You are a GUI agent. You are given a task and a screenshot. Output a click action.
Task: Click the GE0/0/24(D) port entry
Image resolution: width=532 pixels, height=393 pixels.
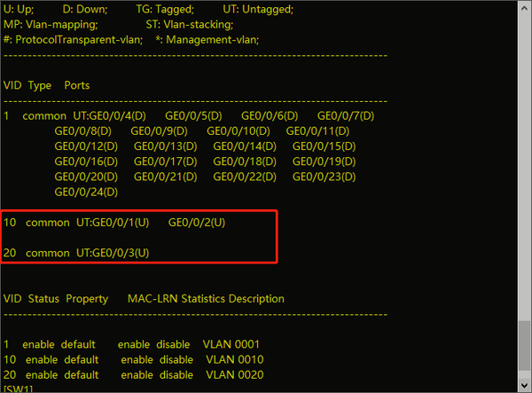pyautogui.click(x=87, y=192)
